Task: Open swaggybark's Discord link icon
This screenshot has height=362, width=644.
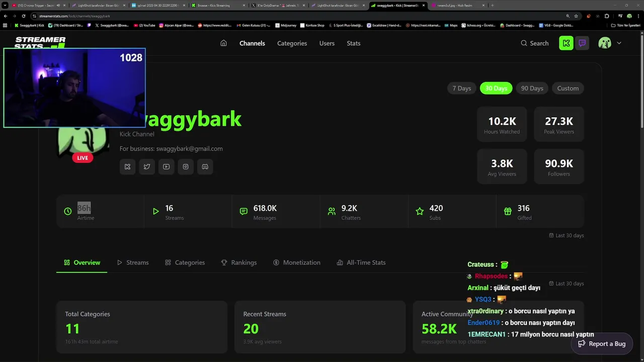Action: tap(205, 166)
